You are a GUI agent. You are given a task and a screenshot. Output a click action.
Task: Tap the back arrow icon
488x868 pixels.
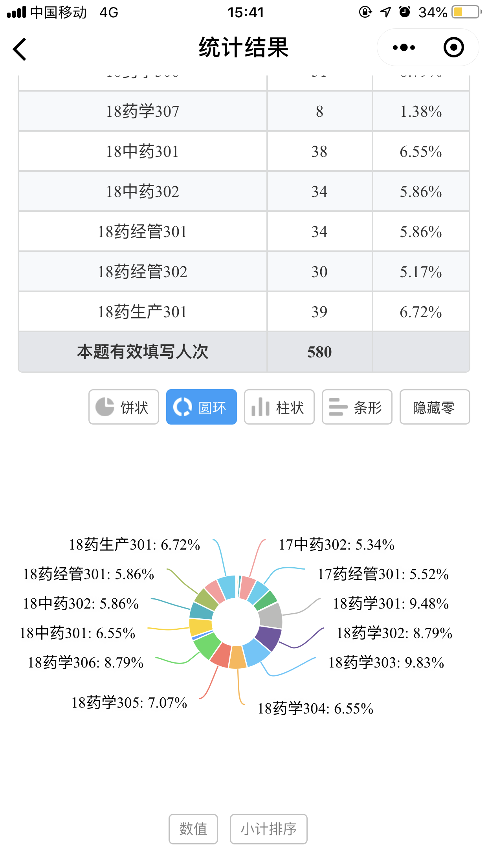click(x=20, y=49)
